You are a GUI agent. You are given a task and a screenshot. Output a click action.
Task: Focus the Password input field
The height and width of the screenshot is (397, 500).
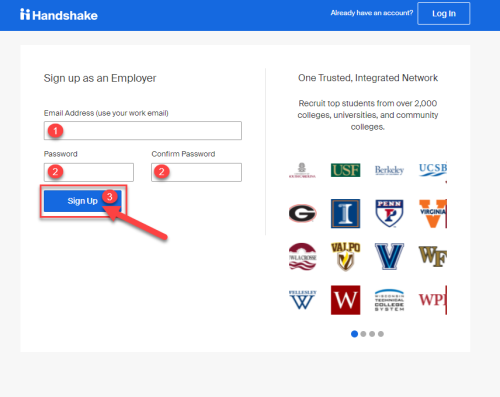tap(89, 172)
